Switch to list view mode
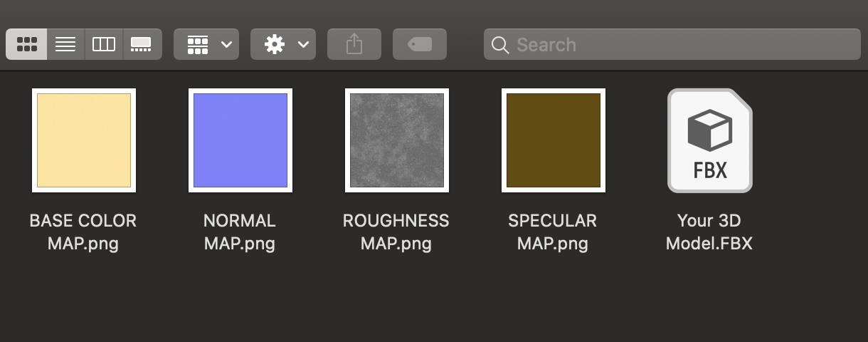The image size is (868, 342). (65, 44)
